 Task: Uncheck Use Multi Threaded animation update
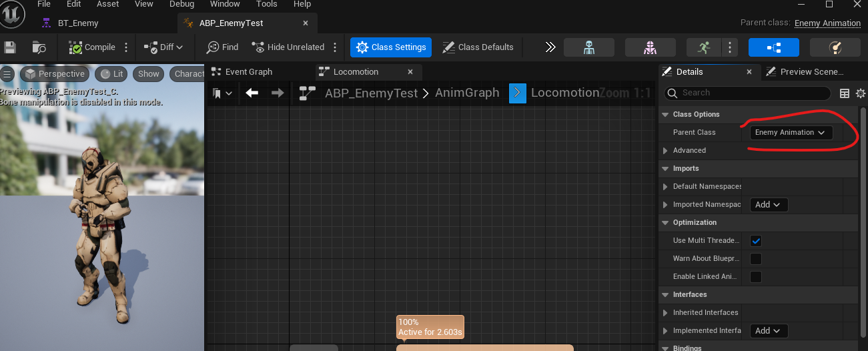click(756, 241)
